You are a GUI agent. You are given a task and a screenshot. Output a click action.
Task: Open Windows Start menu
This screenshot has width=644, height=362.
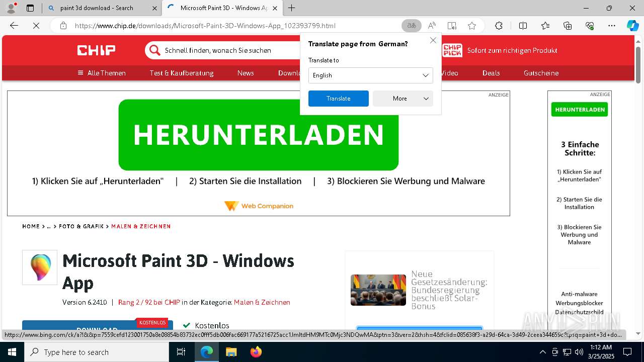coord(12,352)
